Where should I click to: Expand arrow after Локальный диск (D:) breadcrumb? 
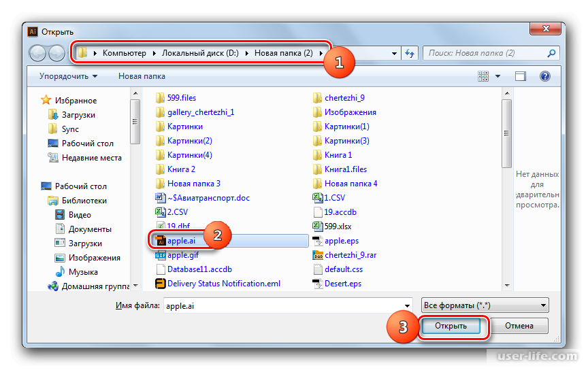(x=247, y=53)
